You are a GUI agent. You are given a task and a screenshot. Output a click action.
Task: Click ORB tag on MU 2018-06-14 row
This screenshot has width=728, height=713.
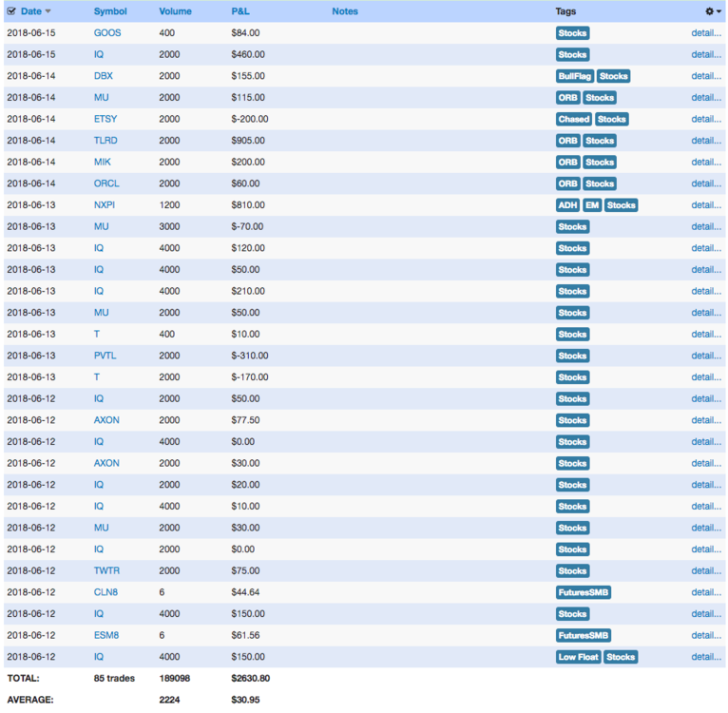tap(567, 98)
